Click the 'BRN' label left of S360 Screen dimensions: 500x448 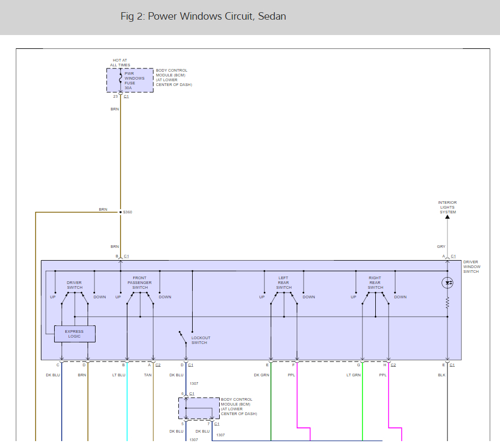coord(103,210)
